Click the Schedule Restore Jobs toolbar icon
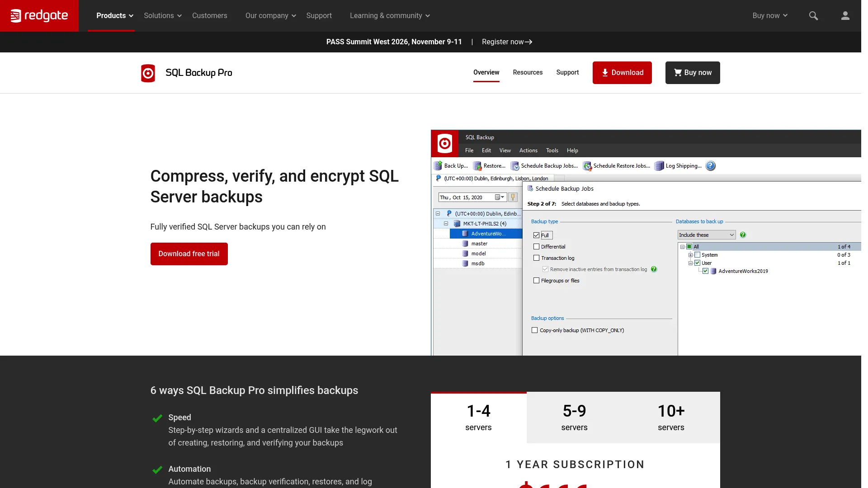 [x=587, y=166]
